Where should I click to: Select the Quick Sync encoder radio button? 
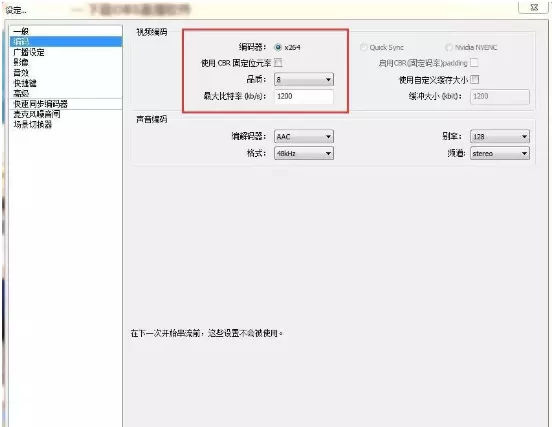pyautogui.click(x=364, y=47)
